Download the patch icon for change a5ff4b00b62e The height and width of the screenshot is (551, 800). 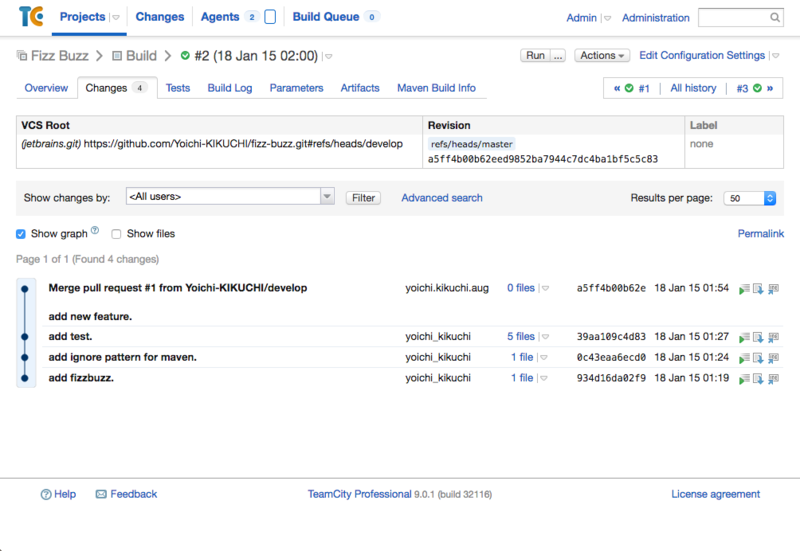(x=758, y=289)
